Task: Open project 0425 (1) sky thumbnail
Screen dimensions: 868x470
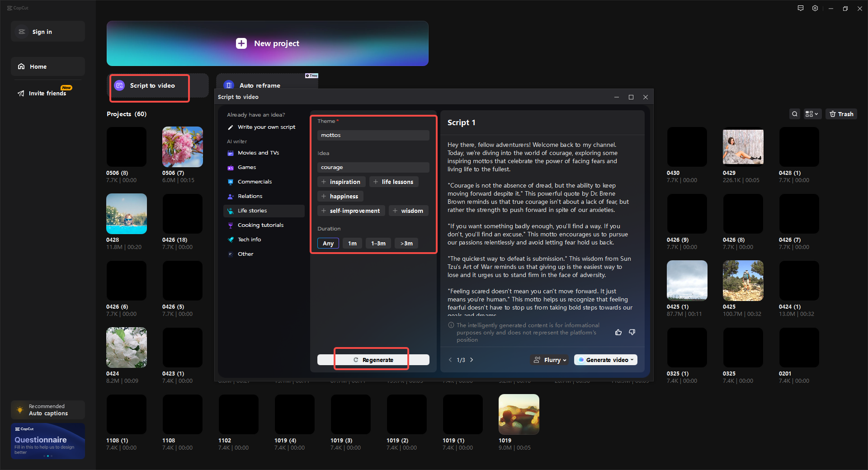Action: (x=687, y=281)
